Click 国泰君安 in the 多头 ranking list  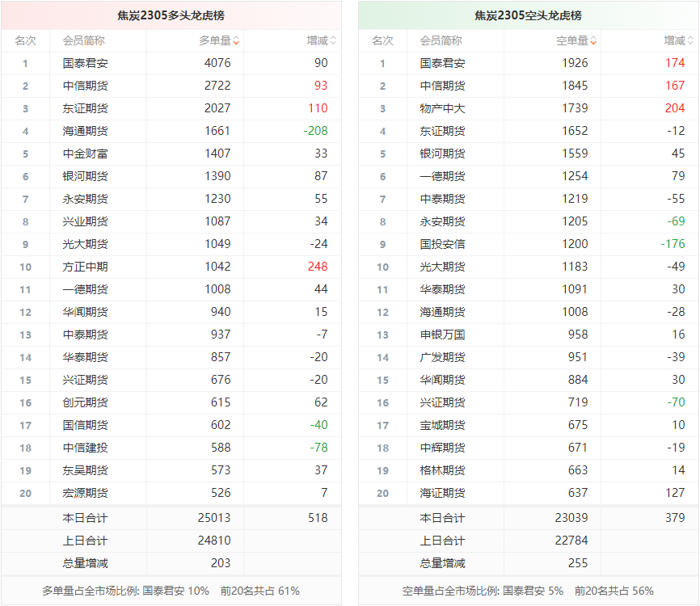pos(85,63)
